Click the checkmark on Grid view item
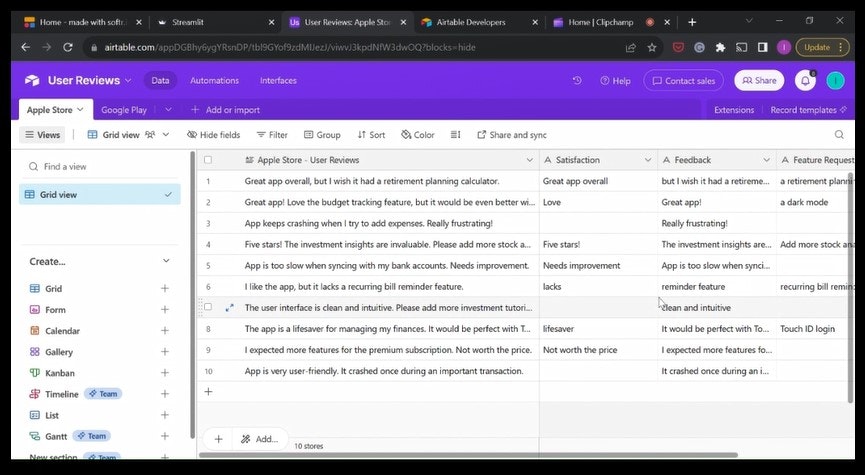This screenshot has height=475, width=865. click(168, 195)
